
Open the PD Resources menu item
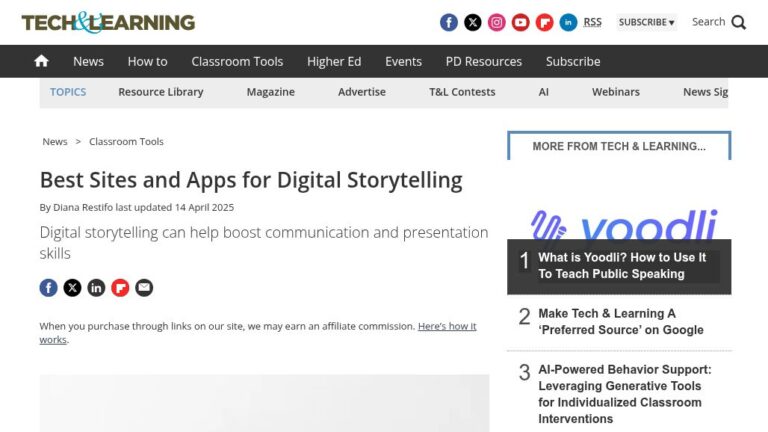click(484, 61)
